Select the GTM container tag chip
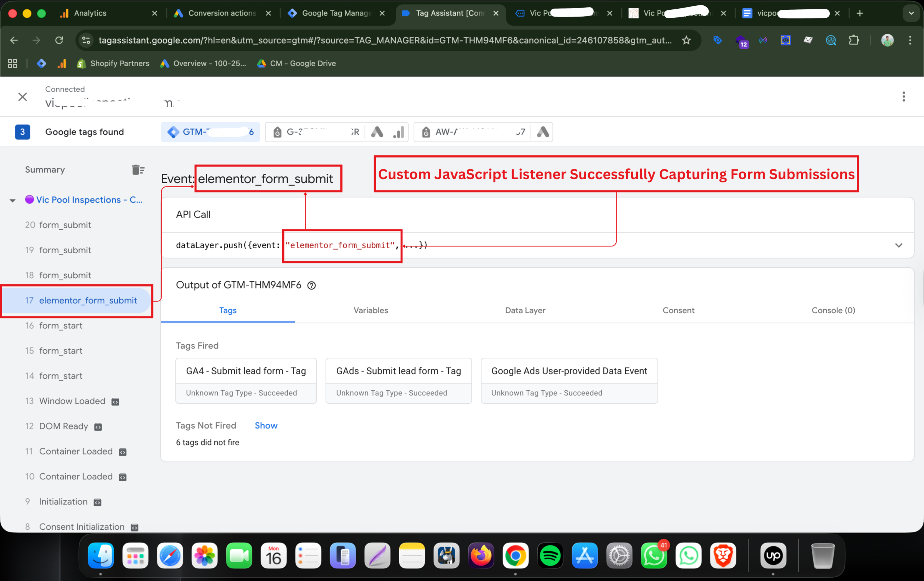The width and height of the screenshot is (924, 581). click(x=210, y=132)
